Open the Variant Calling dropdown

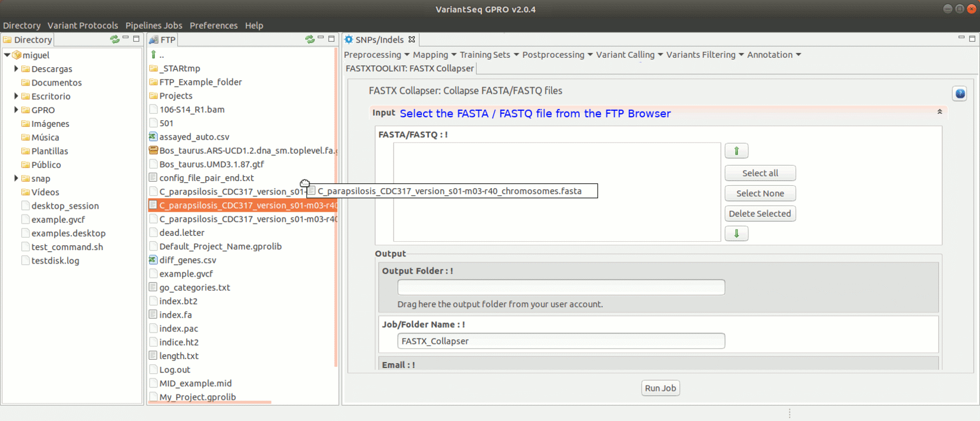[629, 55]
